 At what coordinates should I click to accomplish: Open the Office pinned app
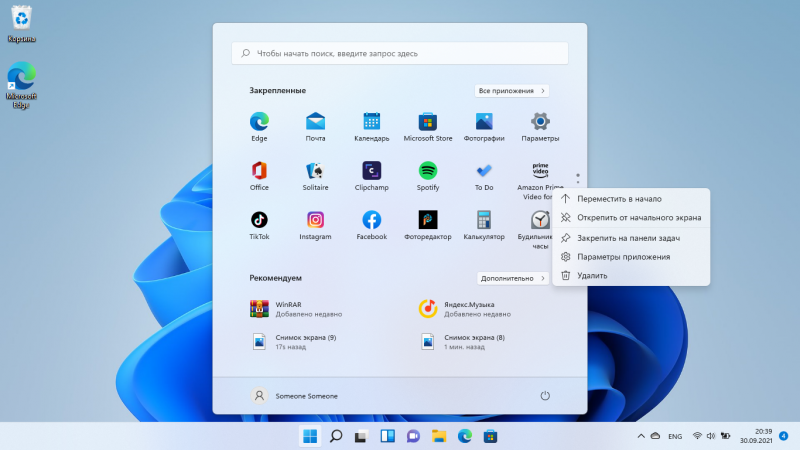tap(259, 170)
